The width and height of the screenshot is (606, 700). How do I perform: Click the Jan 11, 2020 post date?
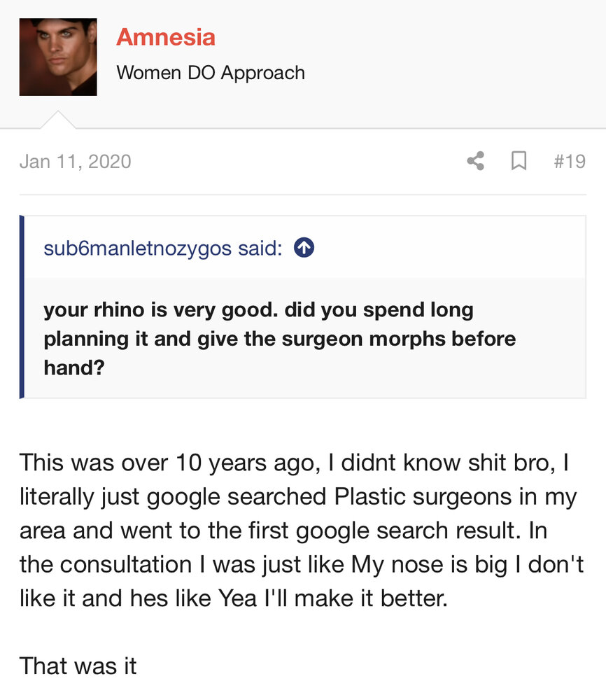pos(75,162)
